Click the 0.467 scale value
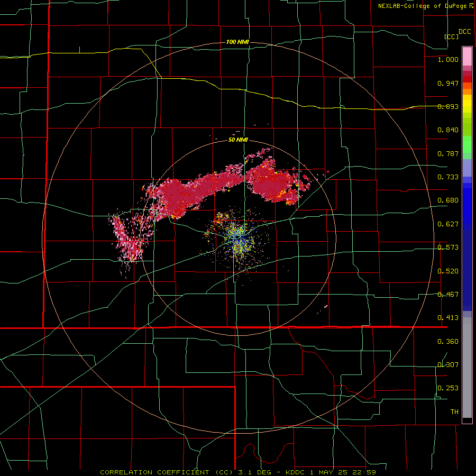Image resolution: width=476 pixels, height=476 pixels. [x=448, y=295]
